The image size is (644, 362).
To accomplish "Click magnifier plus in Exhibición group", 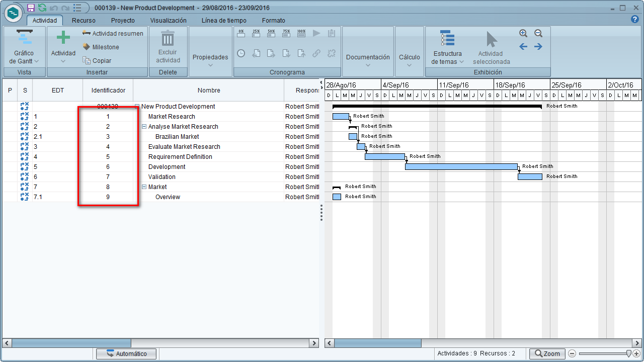I will [x=523, y=33].
